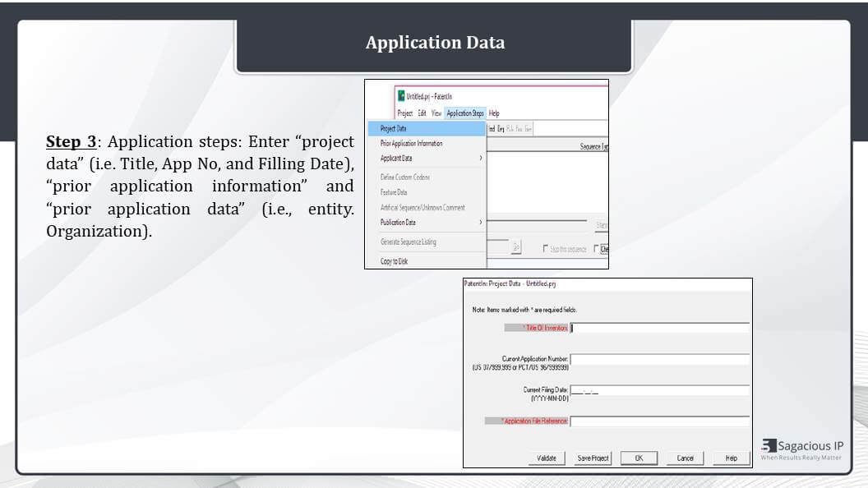Click the '(YYYY-MM-DD)' format hint

click(x=550, y=398)
